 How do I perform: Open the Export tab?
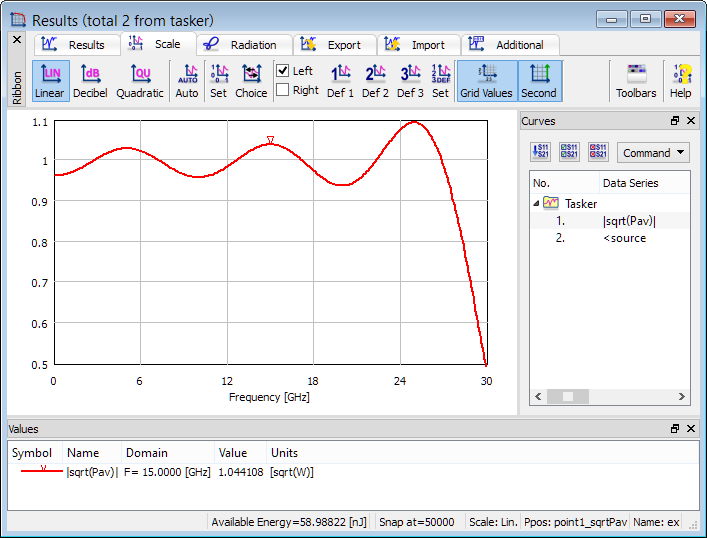click(x=335, y=45)
